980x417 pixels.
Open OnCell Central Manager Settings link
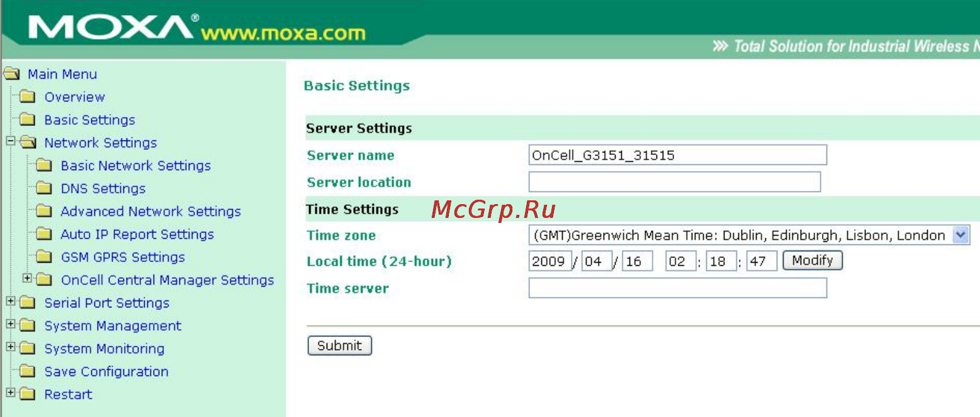(x=167, y=280)
